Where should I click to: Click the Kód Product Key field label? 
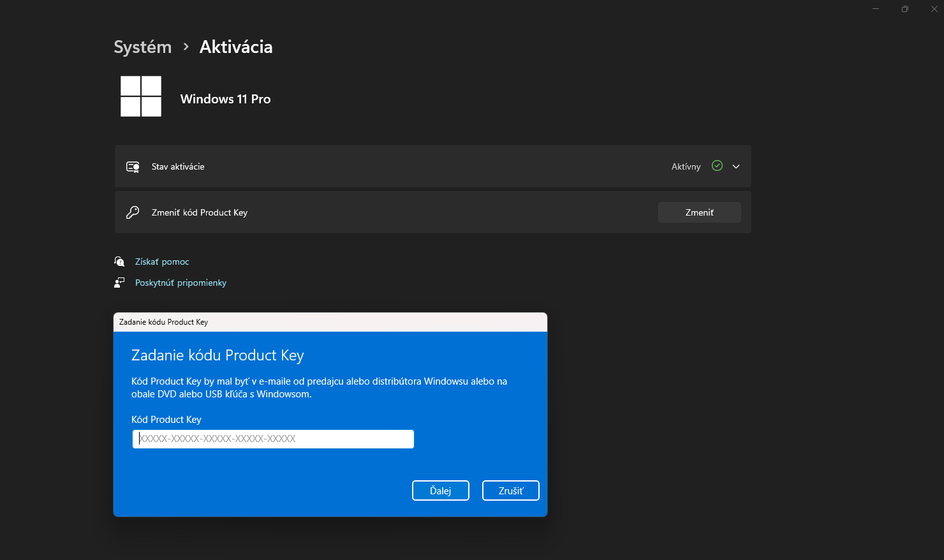tap(166, 420)
